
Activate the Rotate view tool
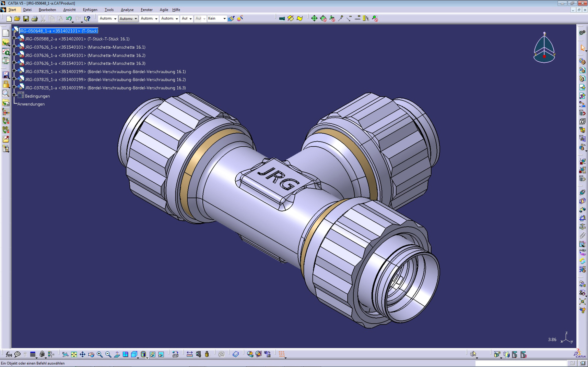[x=91, y=354]
